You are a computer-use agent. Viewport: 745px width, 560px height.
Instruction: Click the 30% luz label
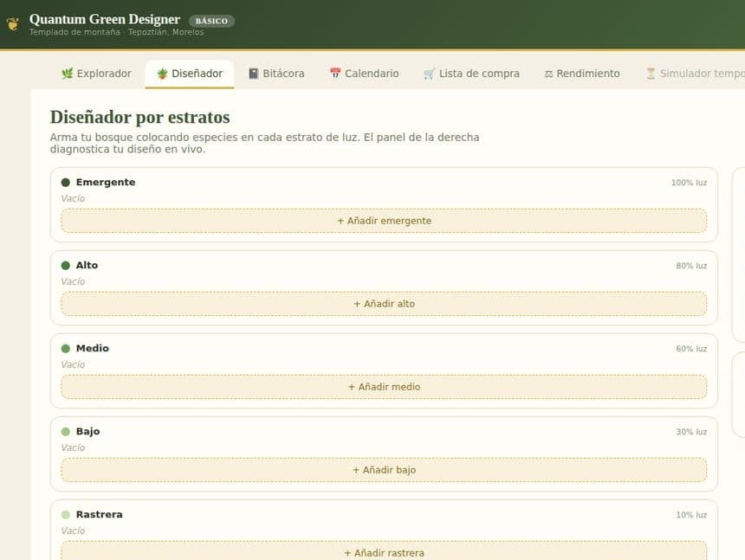(691, 432)
